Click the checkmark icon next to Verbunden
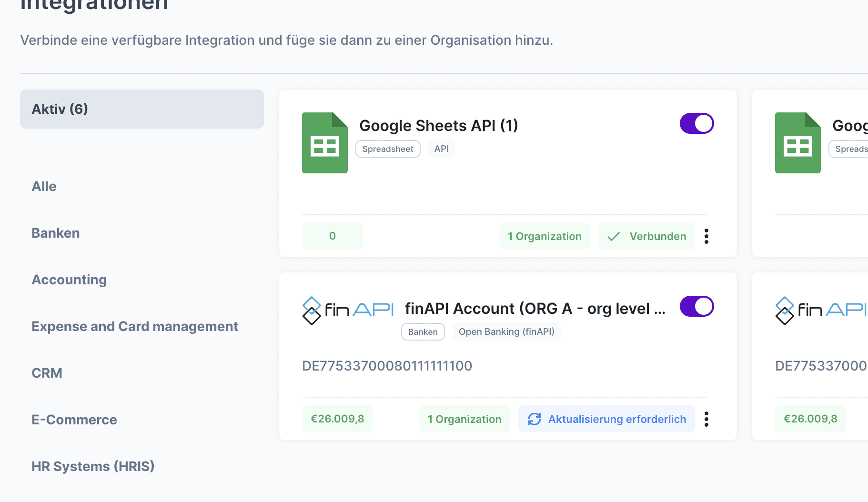868x502 pixels. (614, 236)
